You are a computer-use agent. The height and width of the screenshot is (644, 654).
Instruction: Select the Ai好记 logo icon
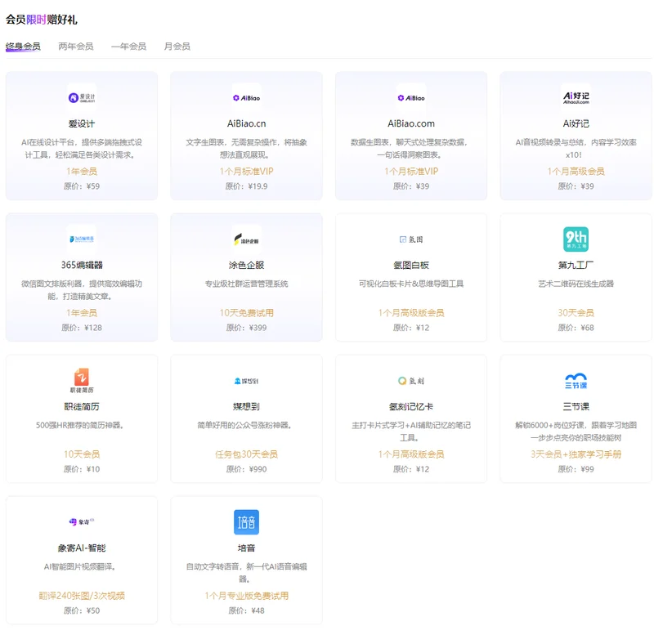(x=576, y=97)
